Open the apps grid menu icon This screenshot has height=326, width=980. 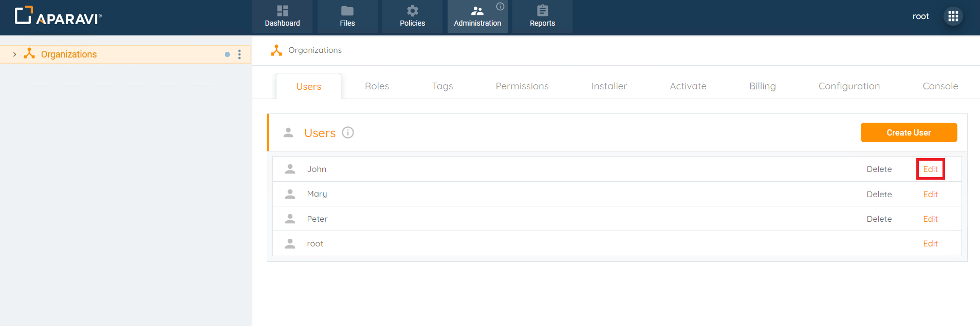tap(953, 16)
